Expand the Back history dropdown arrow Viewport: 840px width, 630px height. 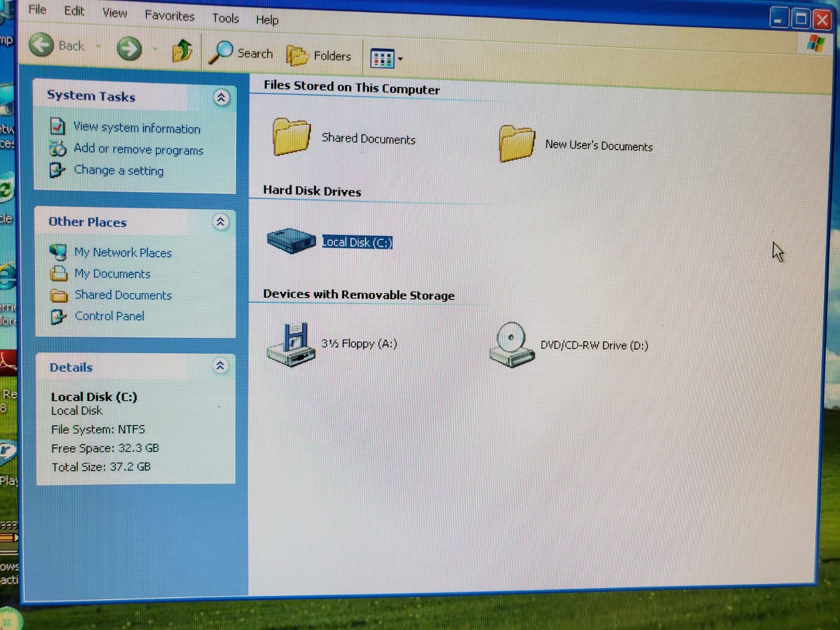[98, 47]
